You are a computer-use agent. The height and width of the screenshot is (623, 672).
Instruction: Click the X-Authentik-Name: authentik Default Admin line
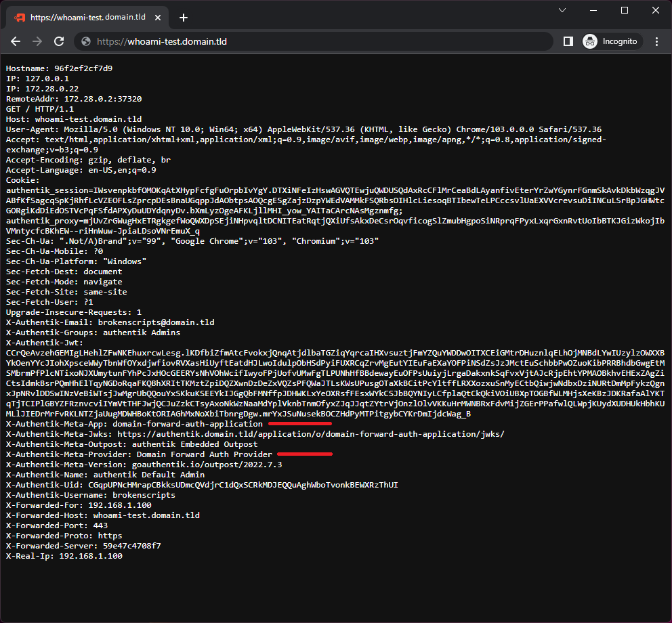(106, 475)
